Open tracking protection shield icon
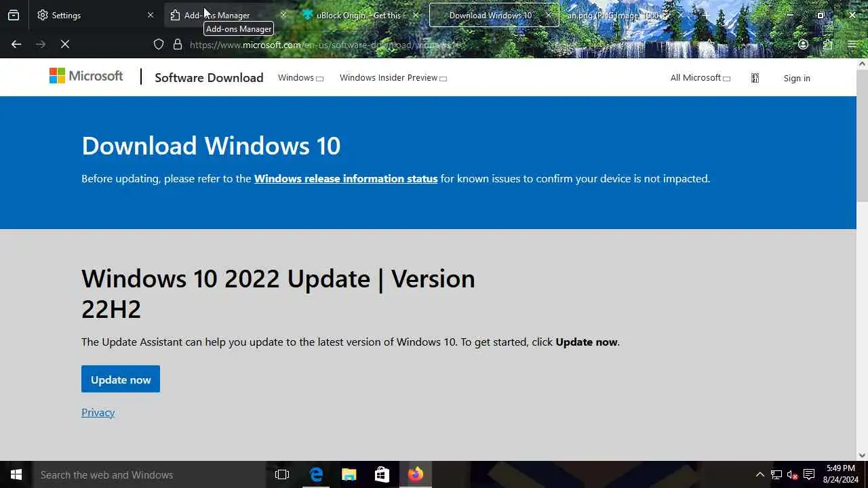 159,44
